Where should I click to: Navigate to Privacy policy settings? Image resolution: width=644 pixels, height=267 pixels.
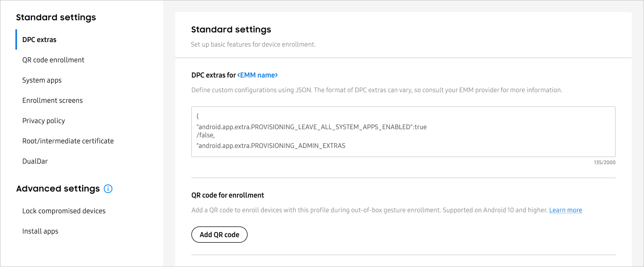44,121
